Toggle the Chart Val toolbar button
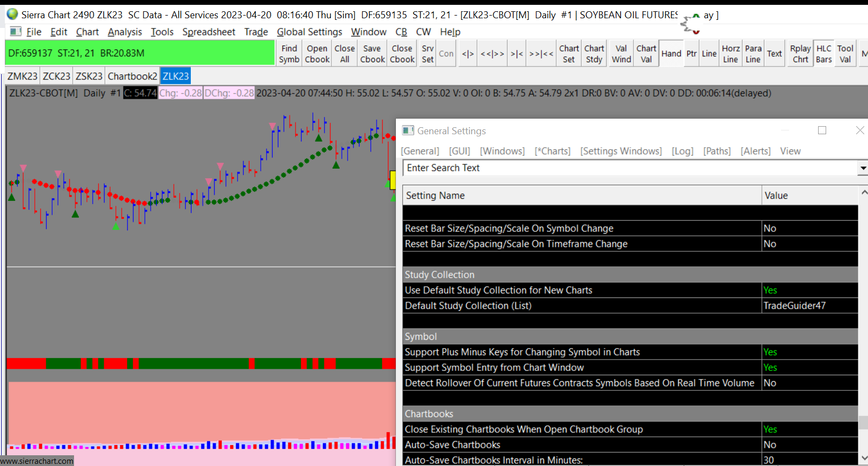868x466 pixels. point(646,54)
